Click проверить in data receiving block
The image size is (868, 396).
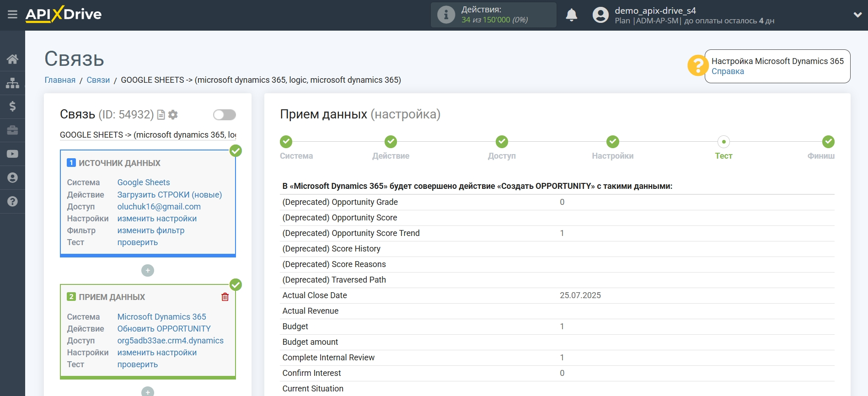138,364
